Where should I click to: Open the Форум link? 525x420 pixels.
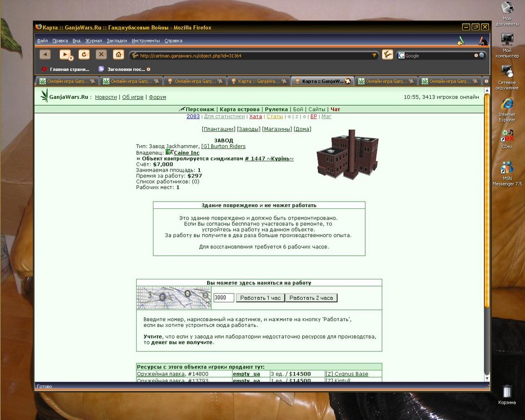[x=158, y=97]
